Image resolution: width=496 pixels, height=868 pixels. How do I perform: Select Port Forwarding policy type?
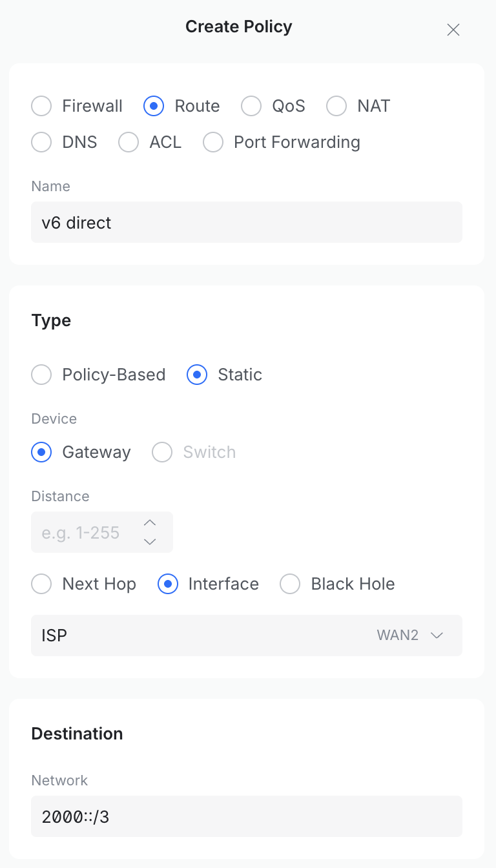(213, 142)
